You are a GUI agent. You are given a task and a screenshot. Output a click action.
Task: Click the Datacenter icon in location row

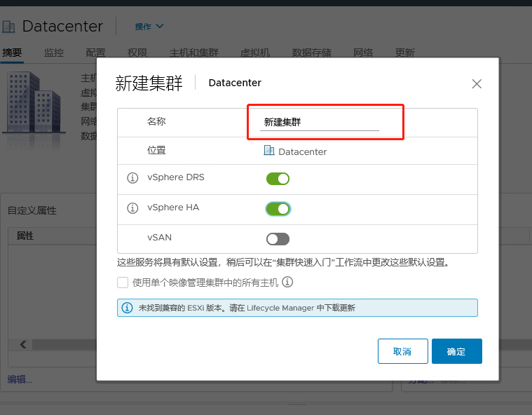269,150
